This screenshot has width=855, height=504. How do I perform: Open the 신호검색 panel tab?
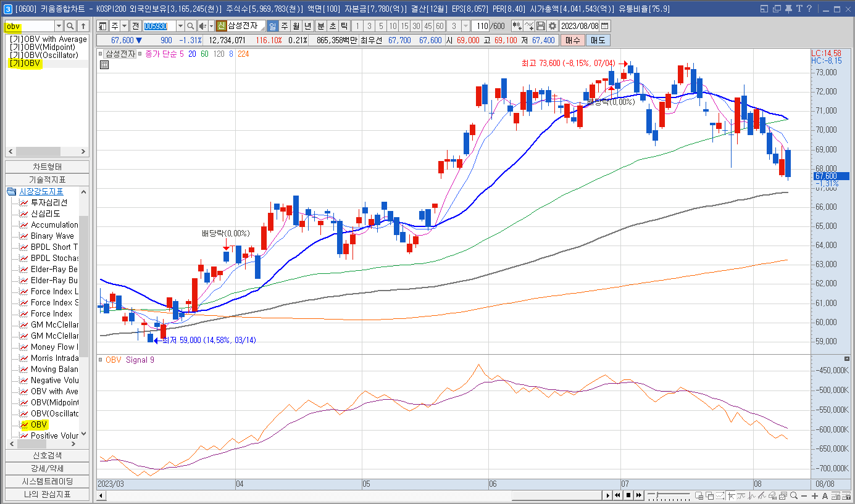coord(47,456)
